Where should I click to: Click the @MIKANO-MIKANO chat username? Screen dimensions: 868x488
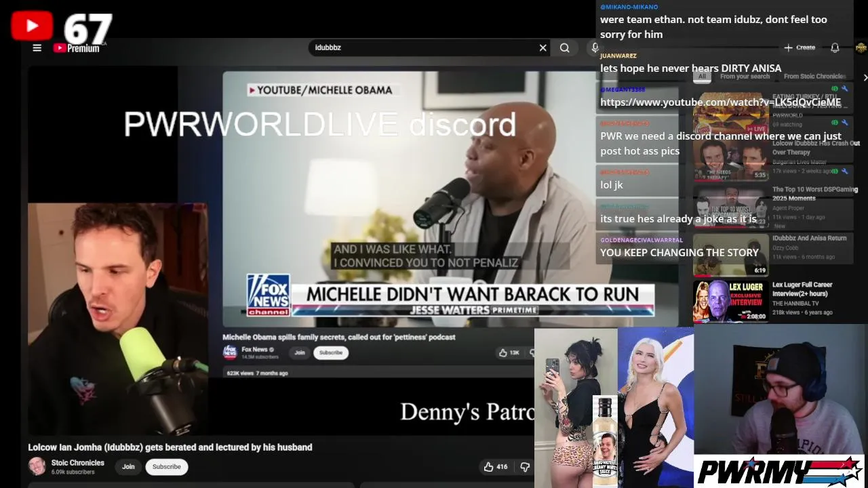(629, 7)
